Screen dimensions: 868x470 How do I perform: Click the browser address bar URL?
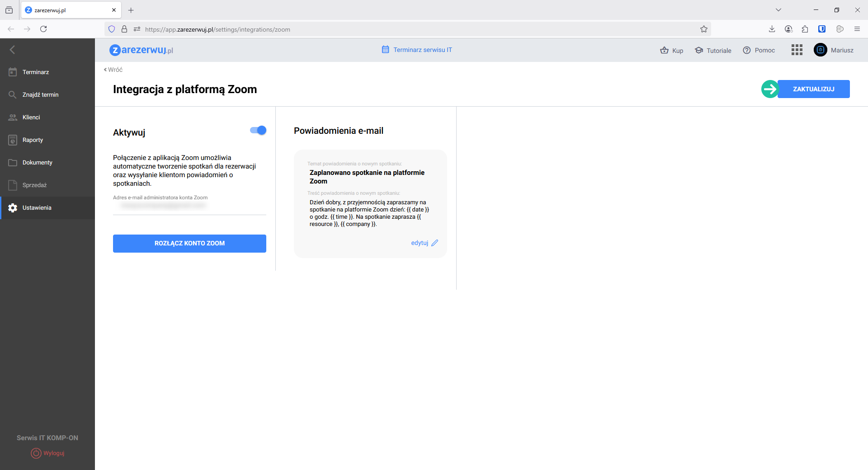pos(217,29)
